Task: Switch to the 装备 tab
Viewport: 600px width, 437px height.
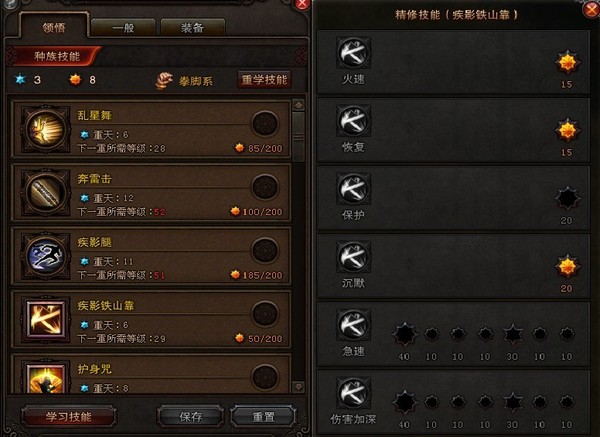Action: point(192,28)
